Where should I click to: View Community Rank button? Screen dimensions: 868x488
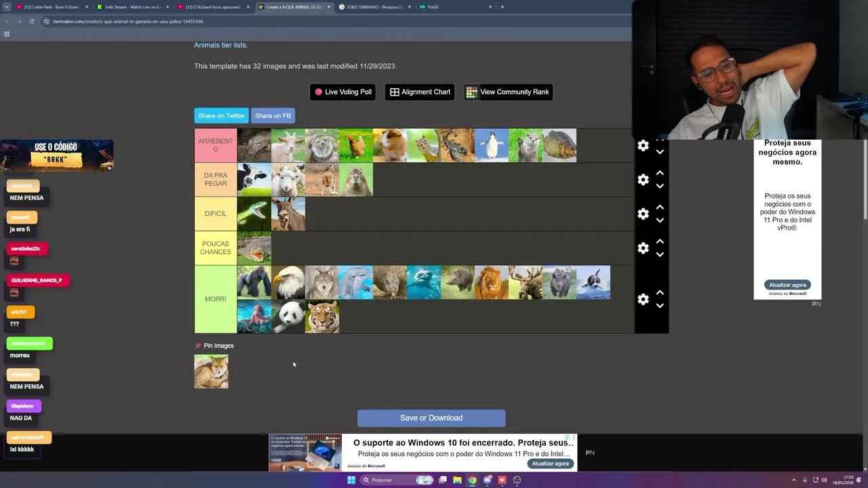pyautogui.click(x=508, y=92)
